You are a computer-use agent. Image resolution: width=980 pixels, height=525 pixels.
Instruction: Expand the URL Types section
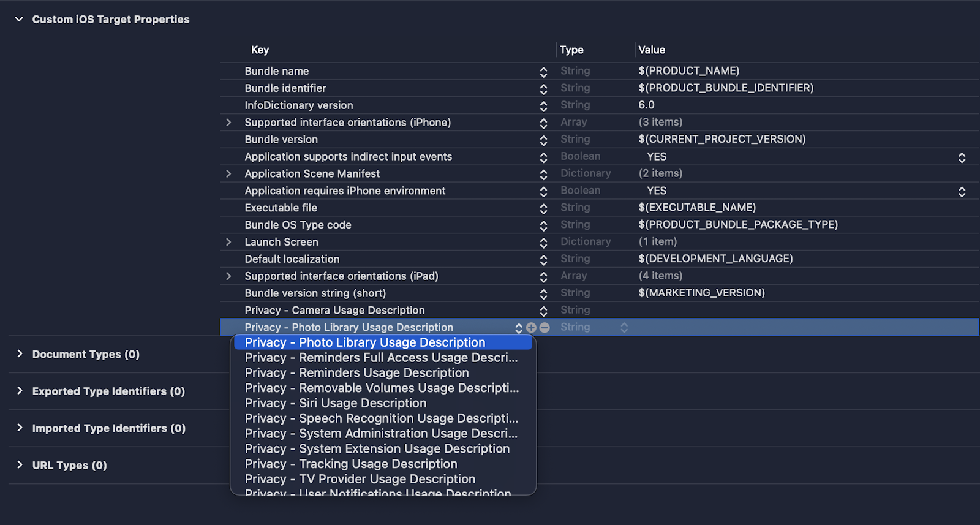point(20,465)
